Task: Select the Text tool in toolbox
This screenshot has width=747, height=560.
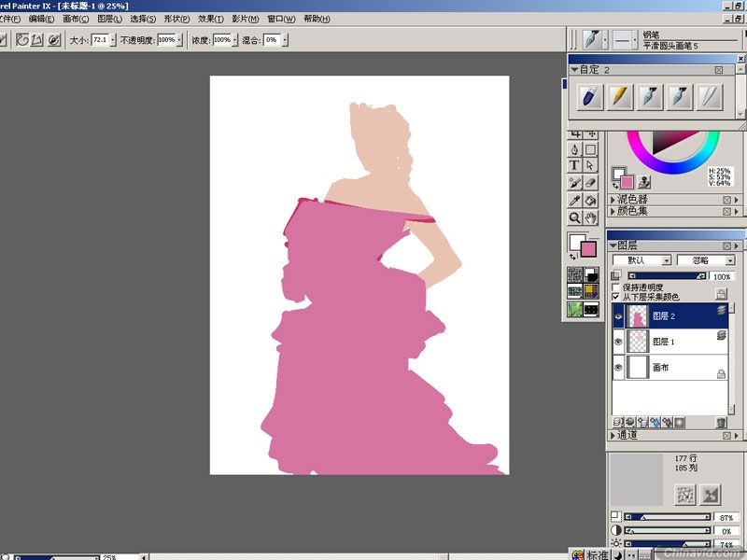Action: [575, 166]
